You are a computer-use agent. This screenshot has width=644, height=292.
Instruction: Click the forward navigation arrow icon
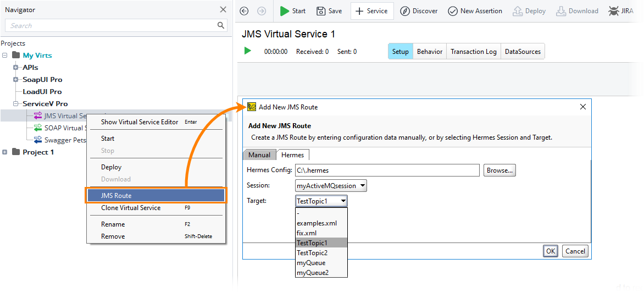click(262, 11)
